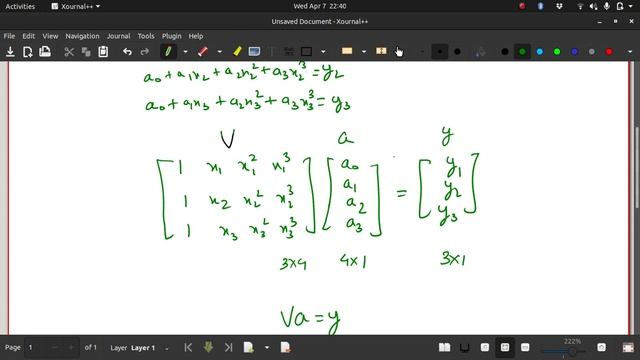The height and width of the screenshot is (360, 640).
Task: Open the Navigation menu
Action: click(x=82, y=36)
